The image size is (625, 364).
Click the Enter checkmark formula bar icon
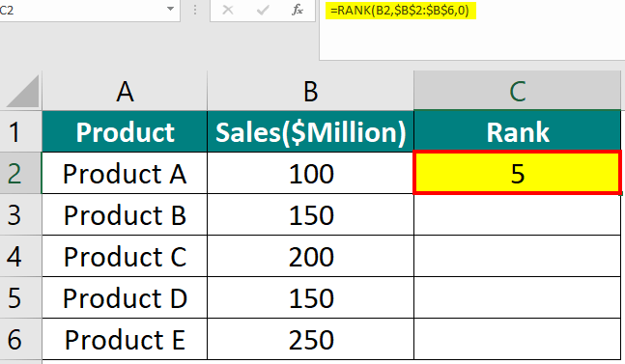pyautogui.click(x=263, y=10)
